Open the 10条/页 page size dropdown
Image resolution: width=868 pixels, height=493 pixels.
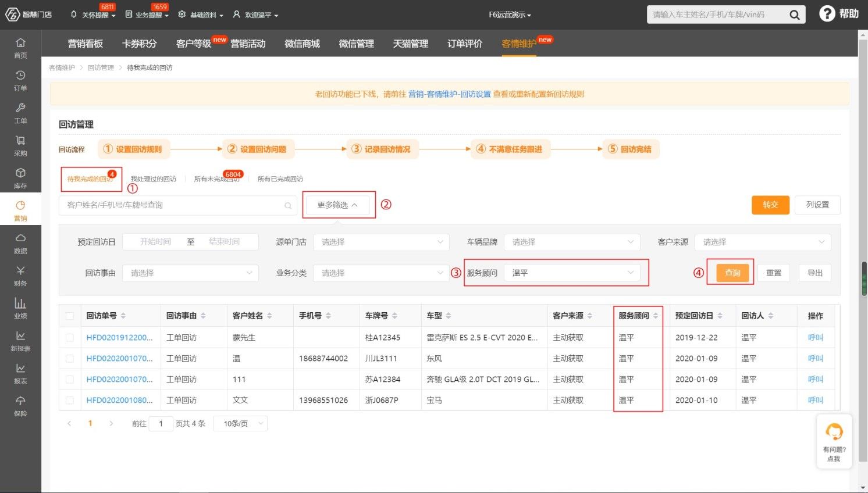click(x=240, y=423)
